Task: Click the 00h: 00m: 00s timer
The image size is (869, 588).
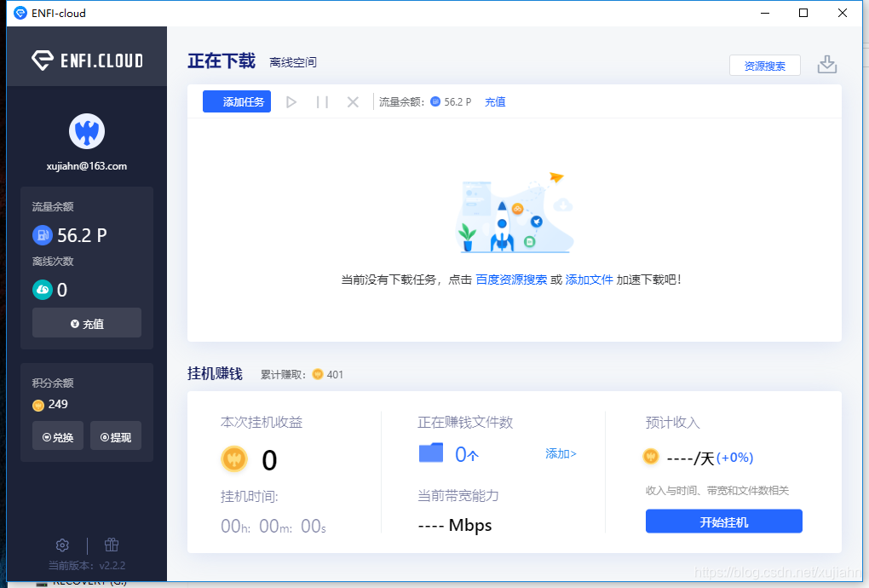Action: pyautogui.click(x=273, y=526)
